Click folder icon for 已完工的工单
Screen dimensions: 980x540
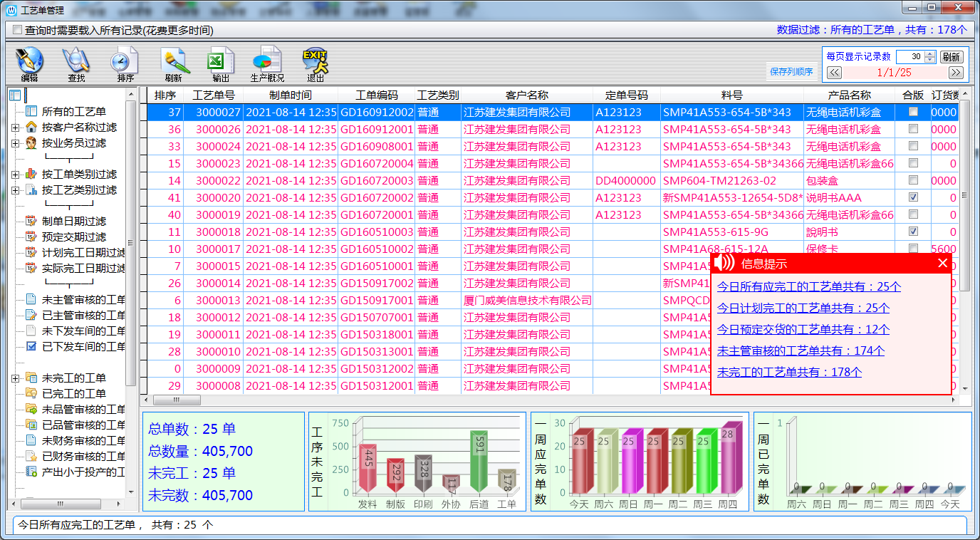[x=31, y=393]
